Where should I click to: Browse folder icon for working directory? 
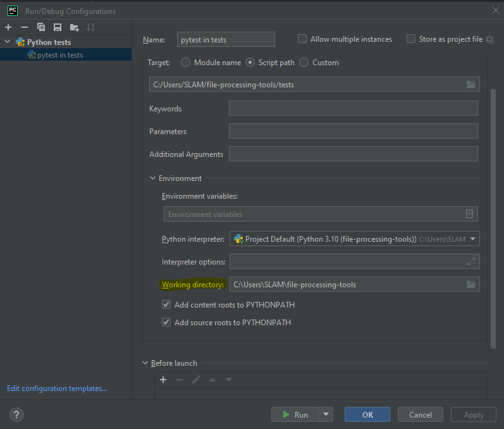click(471, 284)
